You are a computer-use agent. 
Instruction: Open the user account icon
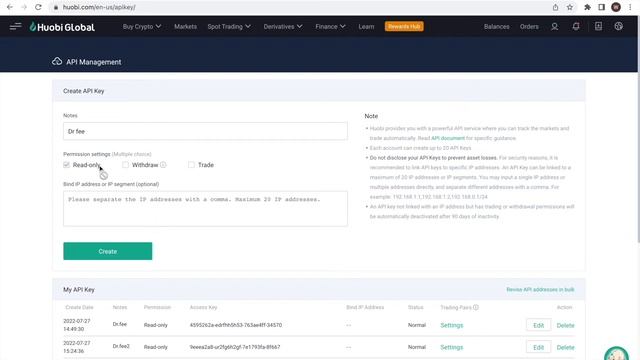tap(554, 27)
